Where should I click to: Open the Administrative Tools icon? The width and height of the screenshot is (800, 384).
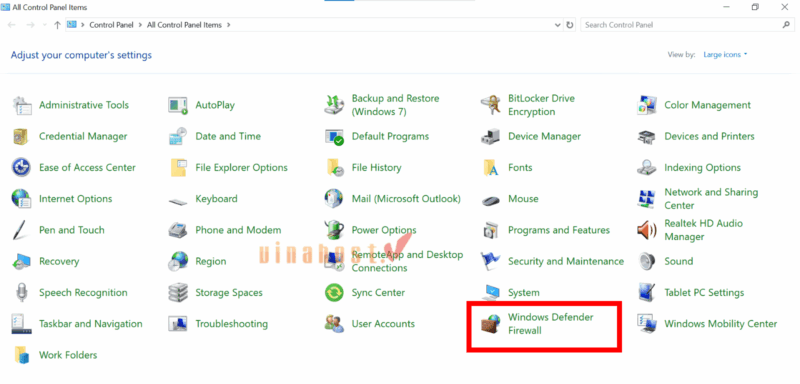click(21, 106)
